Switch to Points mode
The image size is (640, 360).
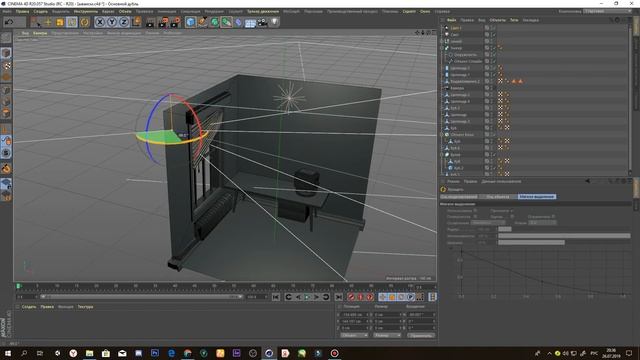click(6, 90)
